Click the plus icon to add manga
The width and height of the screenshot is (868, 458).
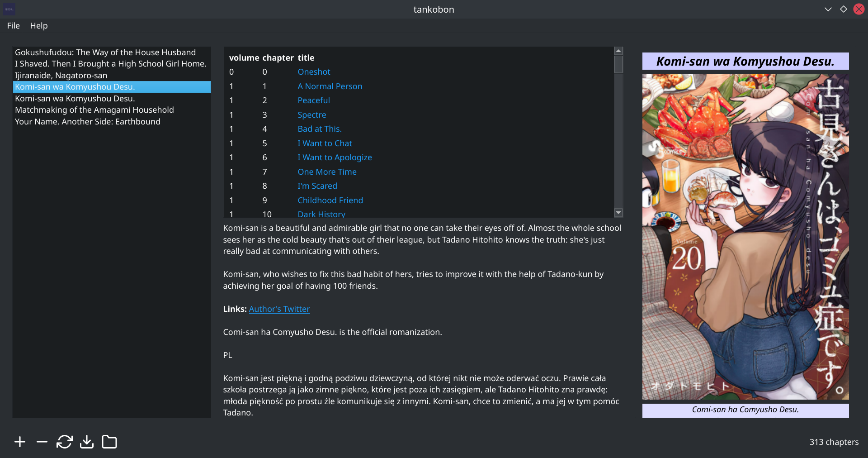20,442
